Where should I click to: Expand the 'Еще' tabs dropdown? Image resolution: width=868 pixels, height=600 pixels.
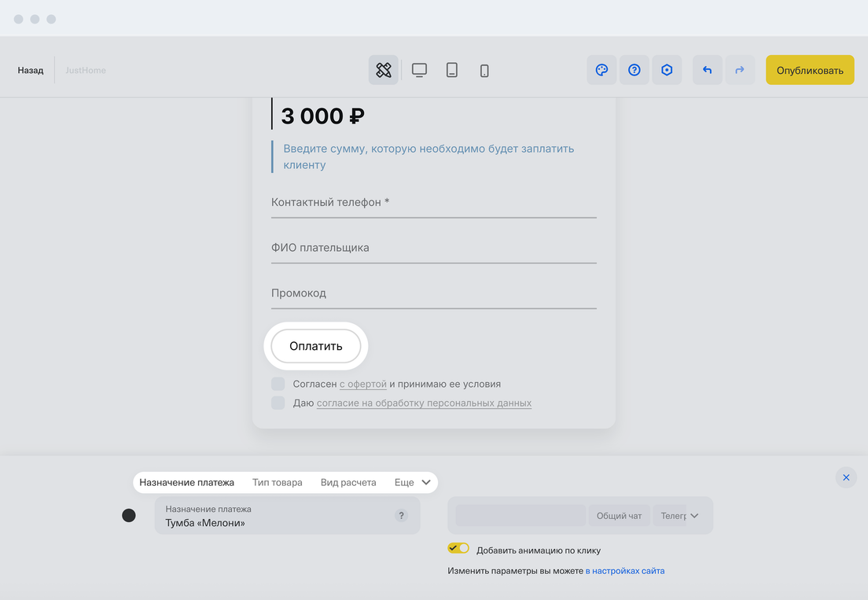pyautogui.click(x=413, y=482)
